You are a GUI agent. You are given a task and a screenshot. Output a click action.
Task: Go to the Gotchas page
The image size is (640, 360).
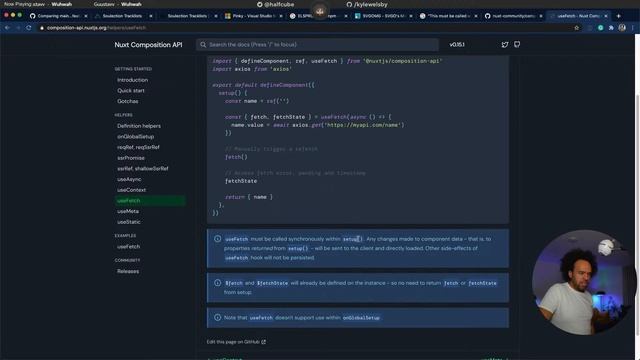pos(127,101)
